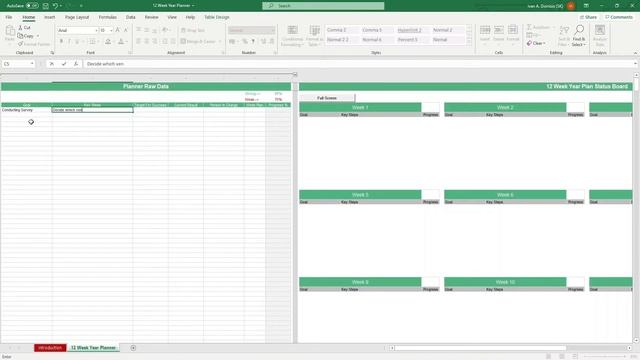
Task: Click the Paste clipboard icon
Action: click(x=9, y=31)
